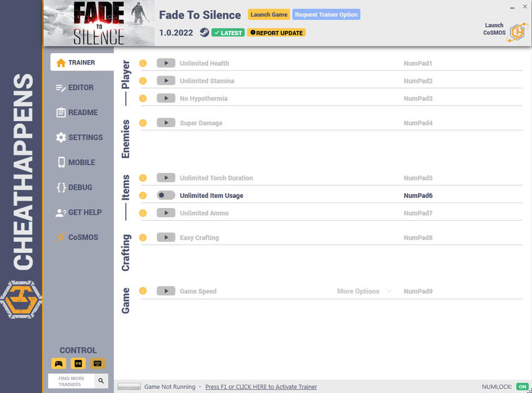The image size is (532, 393).
Task: Click the info icon for Game Speed
Action: tap(143, 291)
